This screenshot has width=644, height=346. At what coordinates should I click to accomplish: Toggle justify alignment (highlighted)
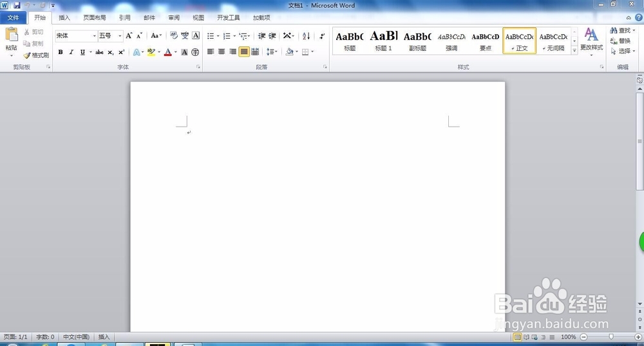point(244,51)
